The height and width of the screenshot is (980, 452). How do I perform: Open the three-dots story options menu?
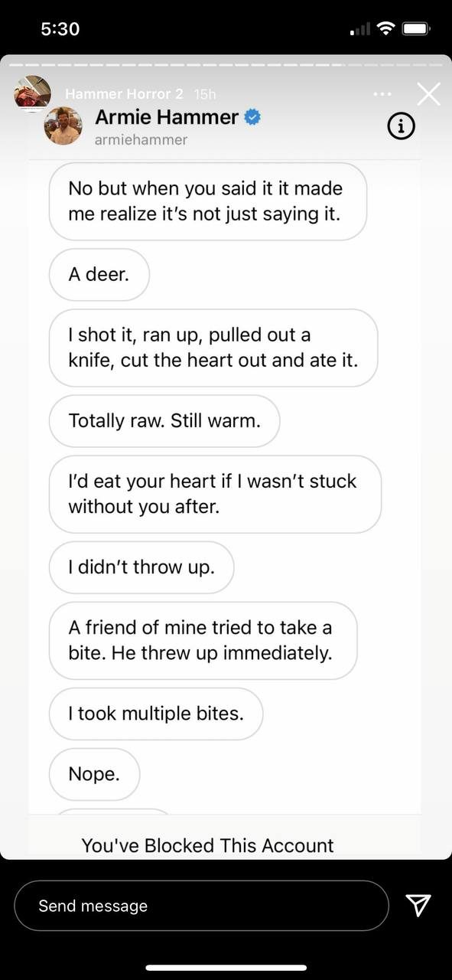tap(382, 94)
